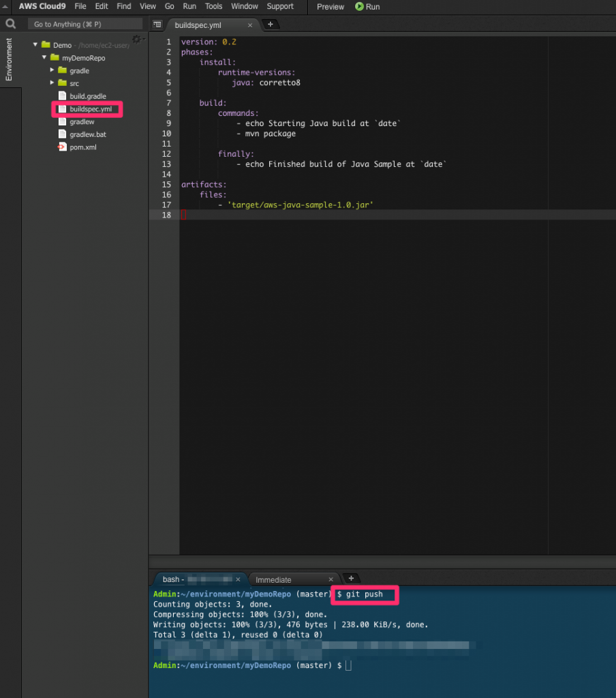Expand the src folder
The height and width of the screenshot is (698, 616).
tap(52, 82)
